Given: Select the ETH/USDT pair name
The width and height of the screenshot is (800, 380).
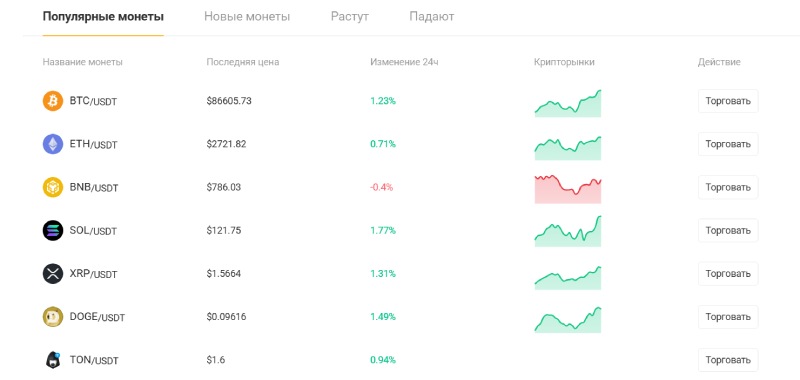Looking at the screenshot, I should coord(93,145).
